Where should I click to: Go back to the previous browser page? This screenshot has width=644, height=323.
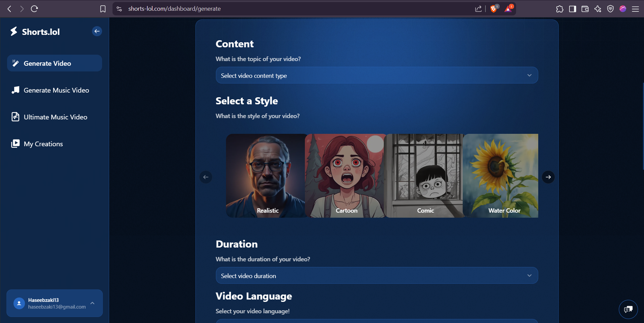coord(9,9)
